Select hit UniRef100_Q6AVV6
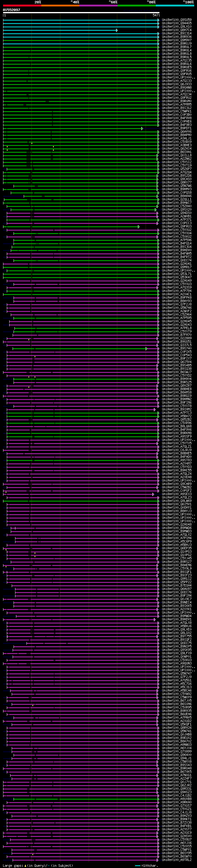Viewport: 197px width, 868px height. [177, 132]
